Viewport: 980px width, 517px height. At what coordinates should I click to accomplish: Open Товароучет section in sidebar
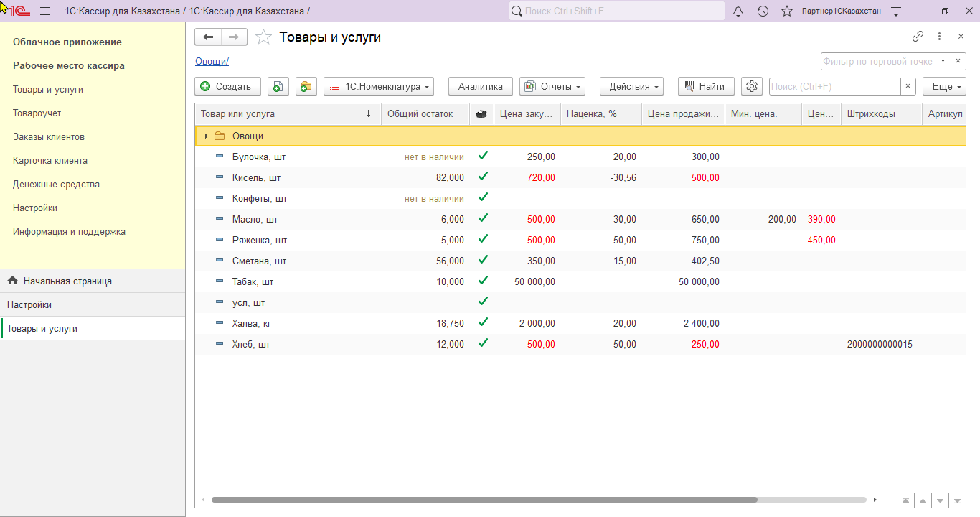tap(37, 113)
